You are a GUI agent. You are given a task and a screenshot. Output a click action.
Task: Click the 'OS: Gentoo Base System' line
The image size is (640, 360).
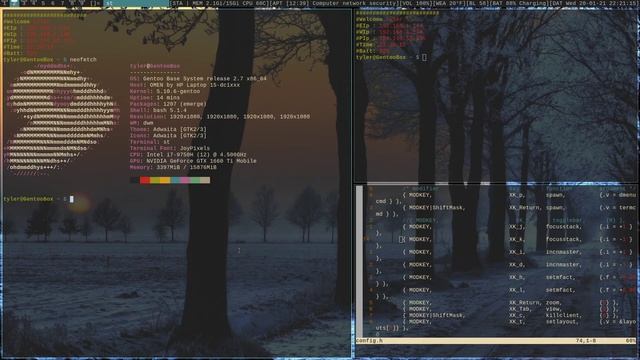point(198,79)
